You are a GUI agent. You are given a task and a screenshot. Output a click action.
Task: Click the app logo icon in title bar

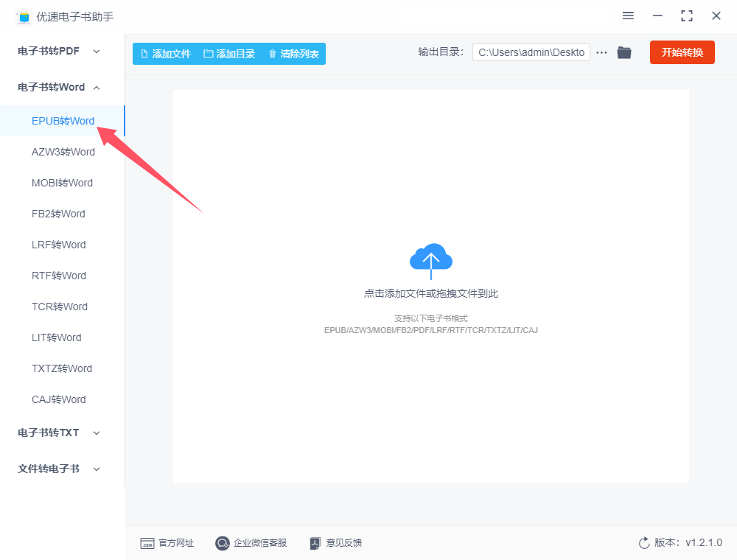tap(24, 17)
